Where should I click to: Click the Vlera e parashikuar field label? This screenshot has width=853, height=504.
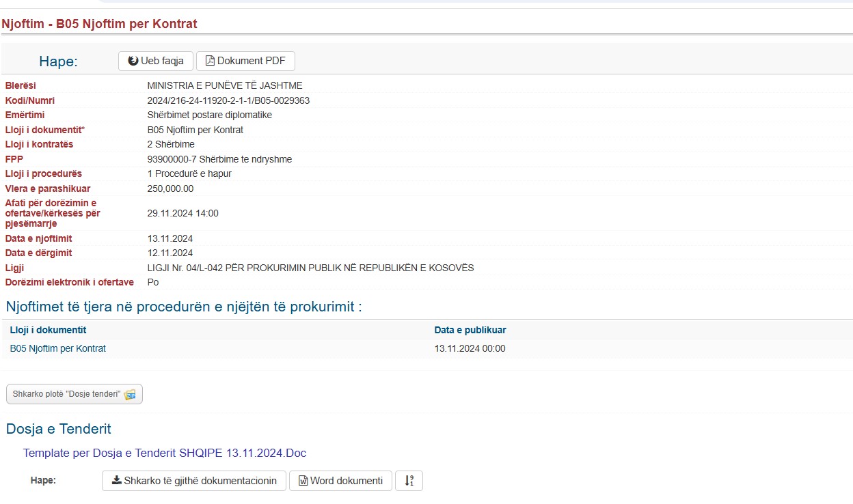point(48,188)
